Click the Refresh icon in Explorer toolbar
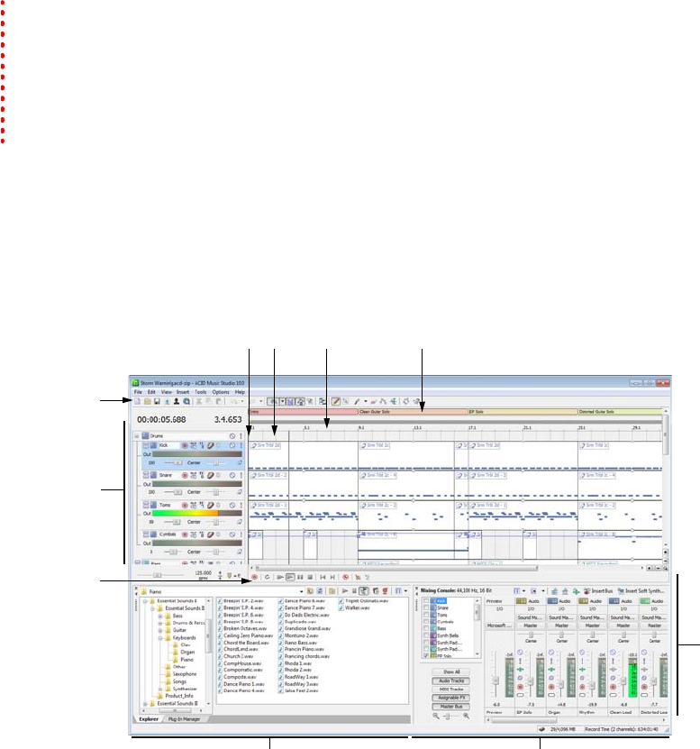The height and width of the screenshot is (749, 700). click(320, 591)
